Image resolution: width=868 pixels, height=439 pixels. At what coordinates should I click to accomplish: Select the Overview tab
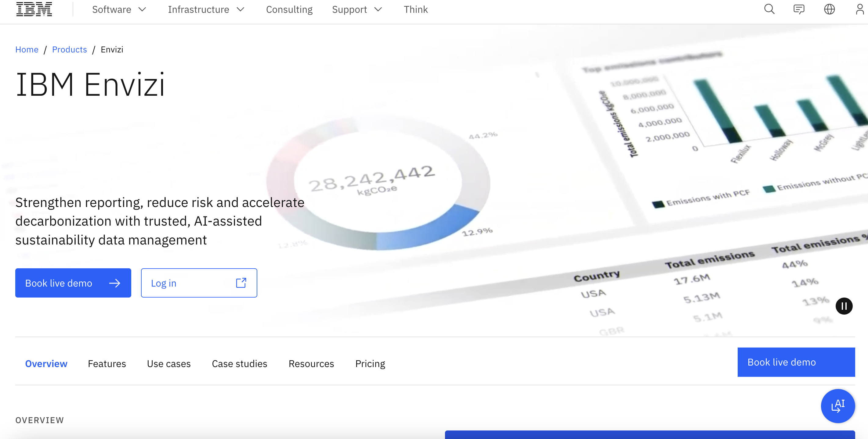[x=46, y=364]
